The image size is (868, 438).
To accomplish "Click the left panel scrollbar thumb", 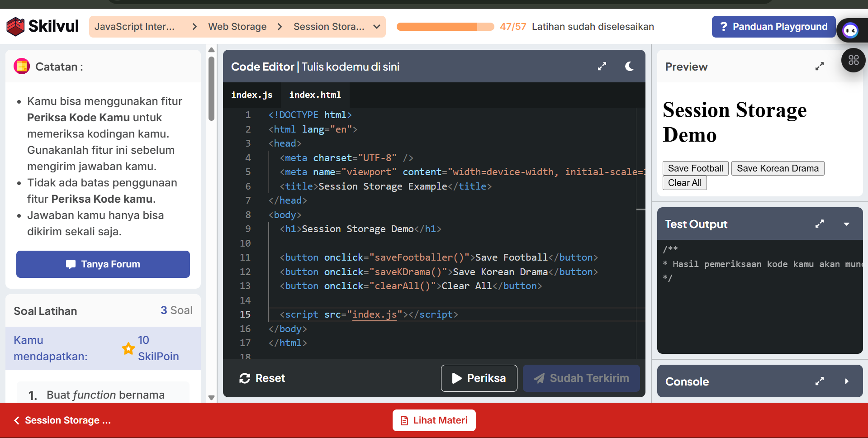I will point(211,88).
